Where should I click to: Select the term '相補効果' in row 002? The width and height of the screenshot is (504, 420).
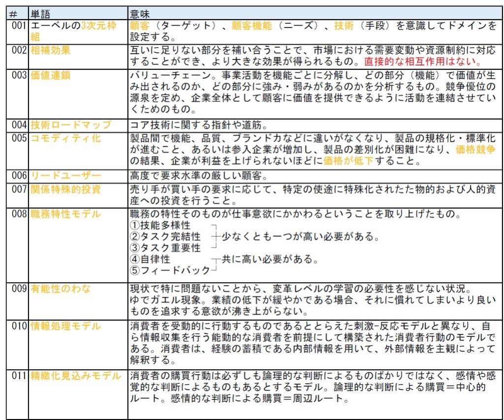tap(51, 50)
